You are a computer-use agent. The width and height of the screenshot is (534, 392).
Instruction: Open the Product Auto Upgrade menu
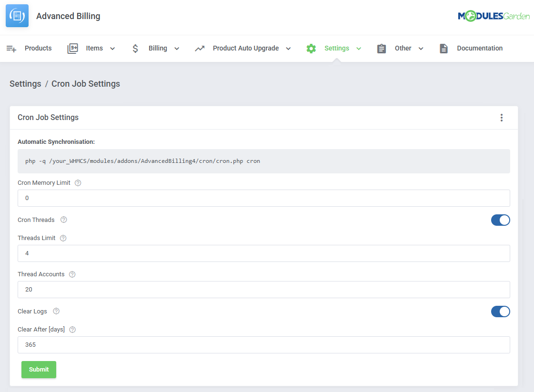pos(246,48)
